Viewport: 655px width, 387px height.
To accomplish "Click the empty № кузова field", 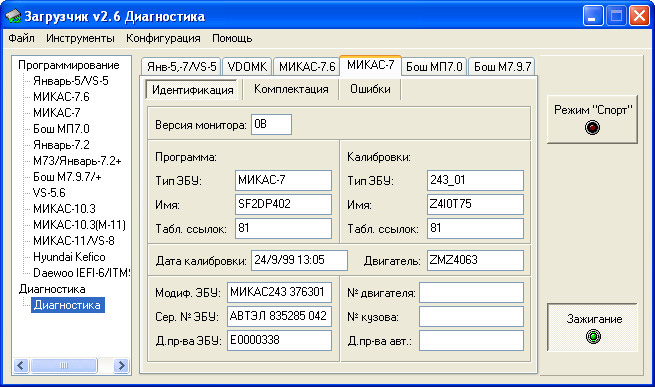I will (x=472, y=316).
